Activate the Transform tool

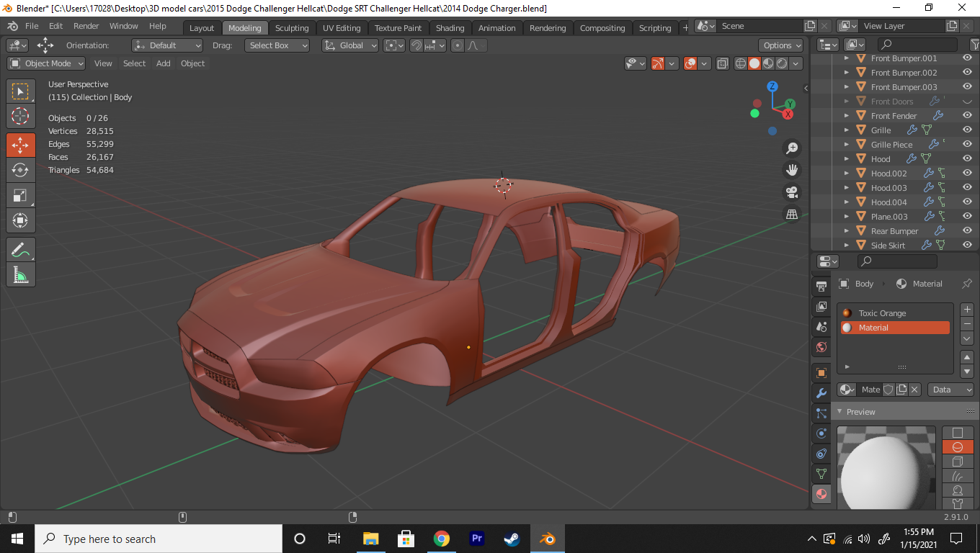20,220
